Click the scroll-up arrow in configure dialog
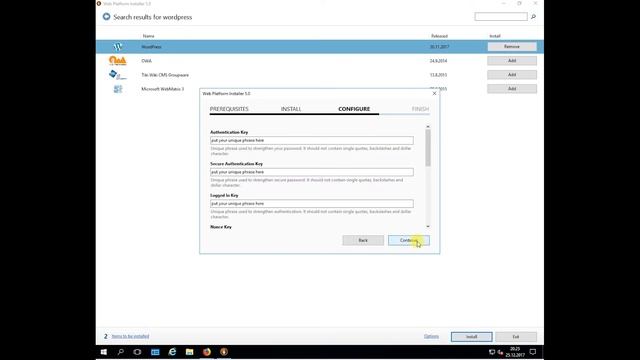 428,127
